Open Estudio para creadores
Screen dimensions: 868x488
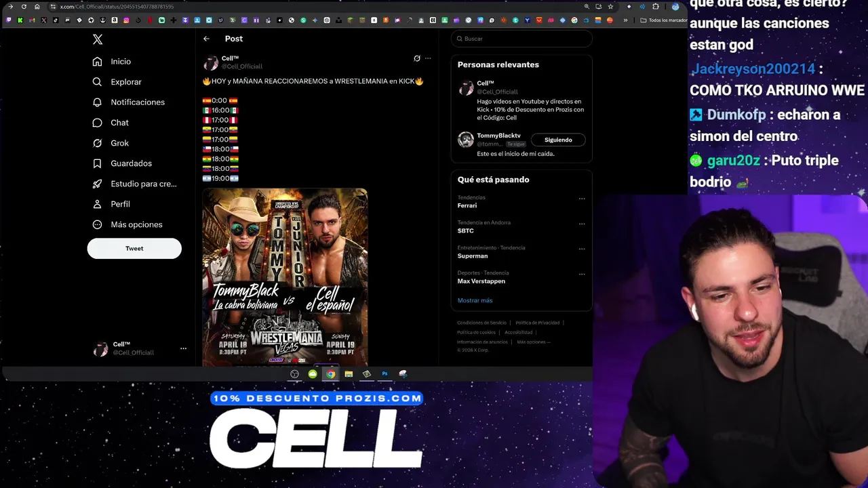(x=135, y=184)
